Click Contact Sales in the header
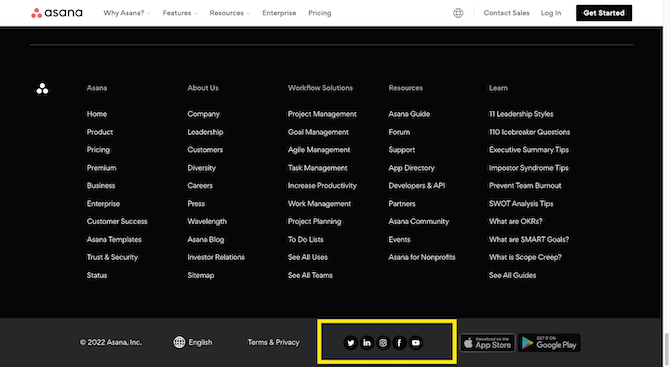The image size is (670, 367). point(506,13)
